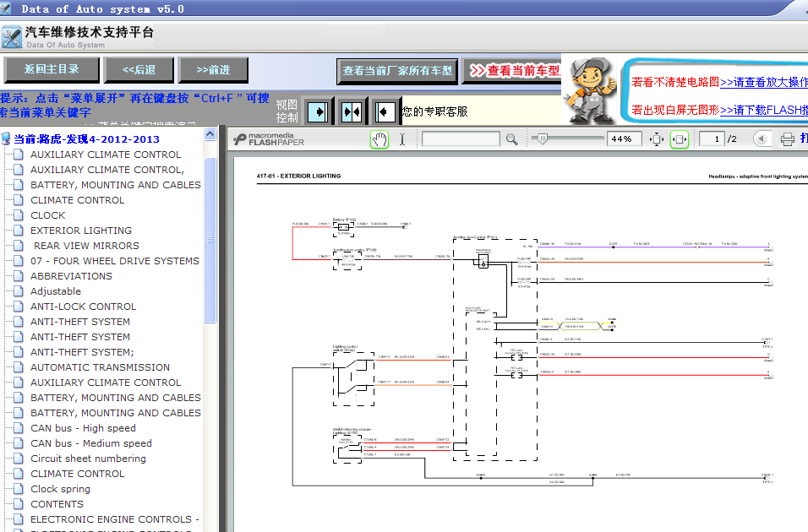808x532 pixels.
Task: Click the 您的专职客服 text
Action: click(x=435, y=111)
